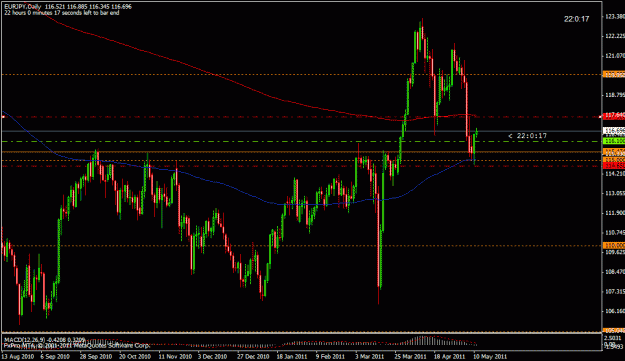The height and width of the screenshot is (361, 625).
Task: Click the 11 Nov 2010 date label
Action: coord(174,356)
